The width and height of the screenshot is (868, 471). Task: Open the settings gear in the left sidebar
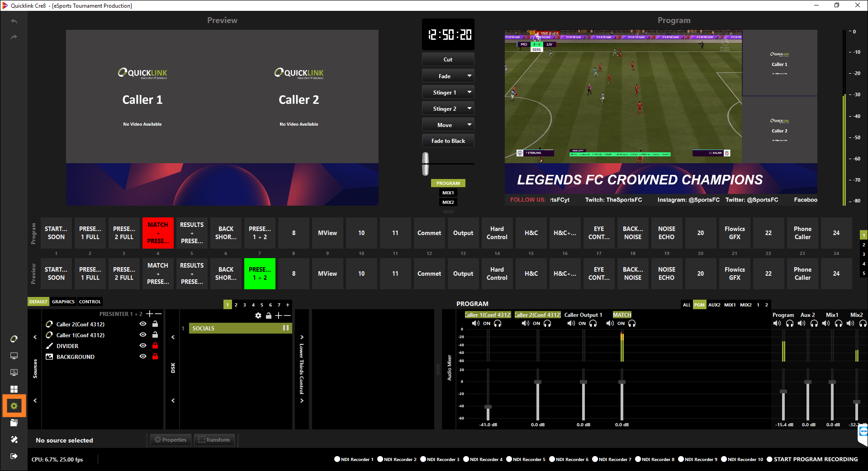[14, 406]
